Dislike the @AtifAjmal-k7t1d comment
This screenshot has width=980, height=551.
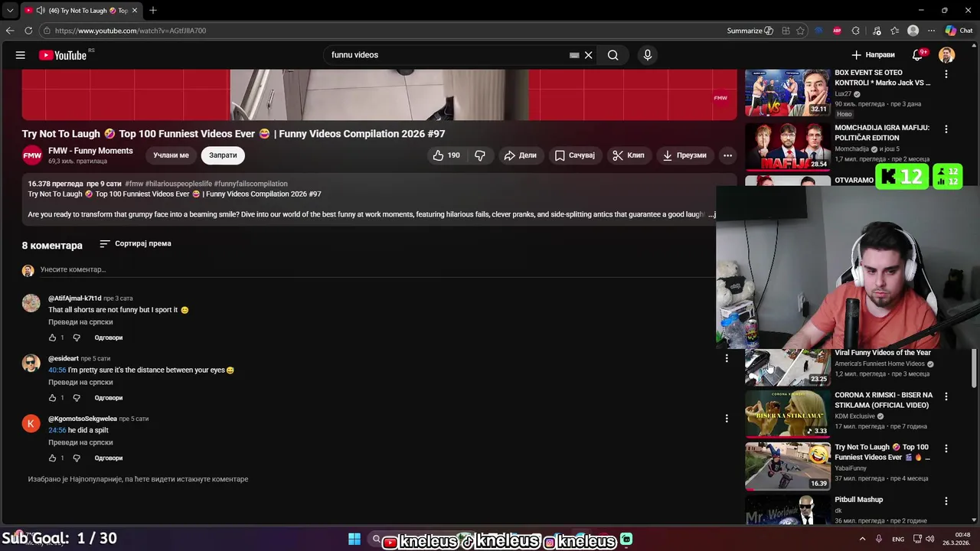pyautogui.click(x=76, y=337)
